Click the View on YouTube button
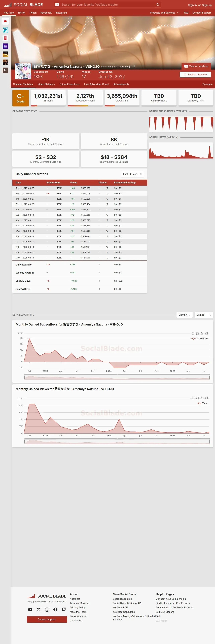Screen dimensions: 215x644 (196, 66)
